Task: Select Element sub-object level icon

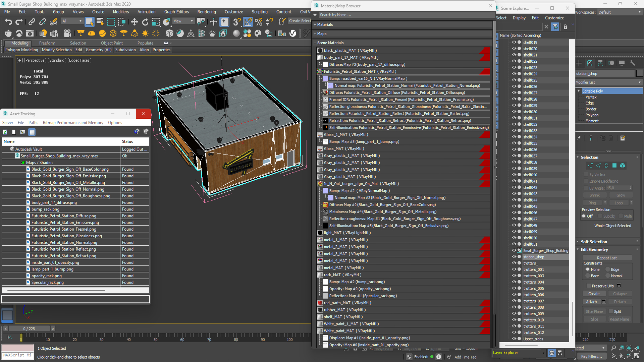Action: coord(623,166)
